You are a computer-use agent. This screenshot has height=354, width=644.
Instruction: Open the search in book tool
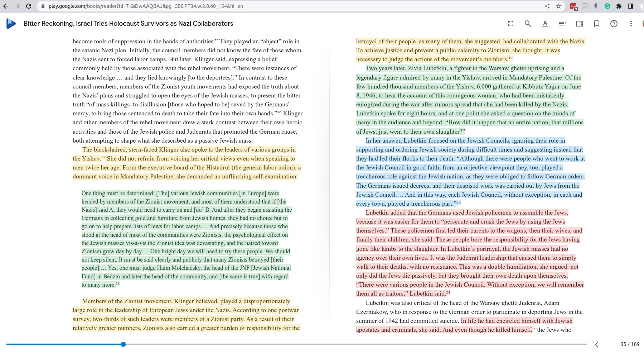point(528,24)
